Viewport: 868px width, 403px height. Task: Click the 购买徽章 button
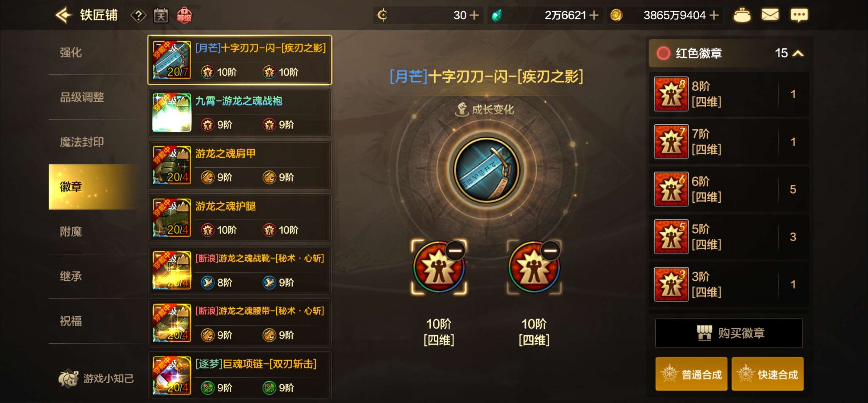(x=729, y=333)
